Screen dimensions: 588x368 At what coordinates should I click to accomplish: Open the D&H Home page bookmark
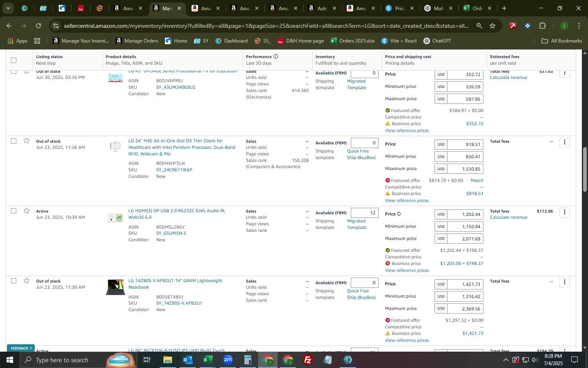(x=301, y=41)
